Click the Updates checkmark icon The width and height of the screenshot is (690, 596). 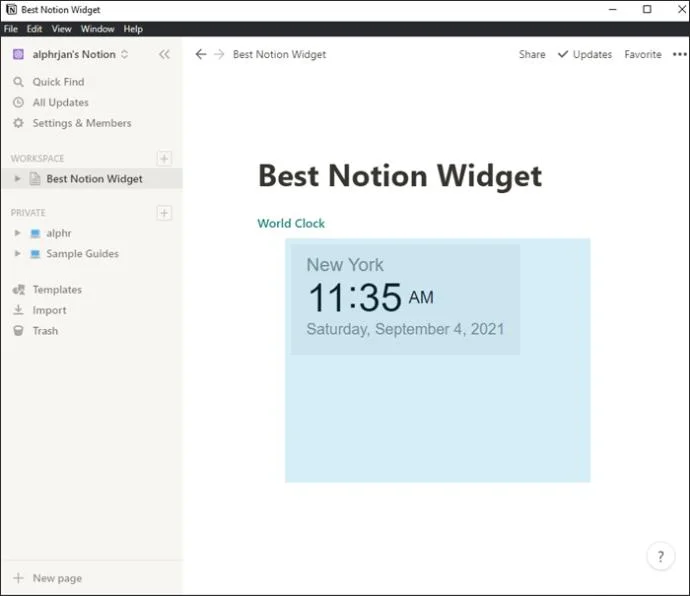click(x=563, y=54)
